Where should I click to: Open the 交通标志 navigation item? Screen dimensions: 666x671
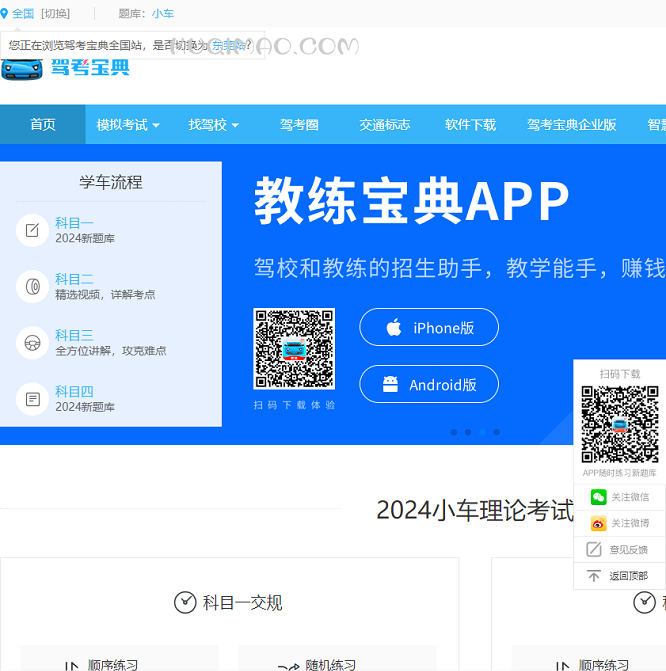click(x=385, y=125)
